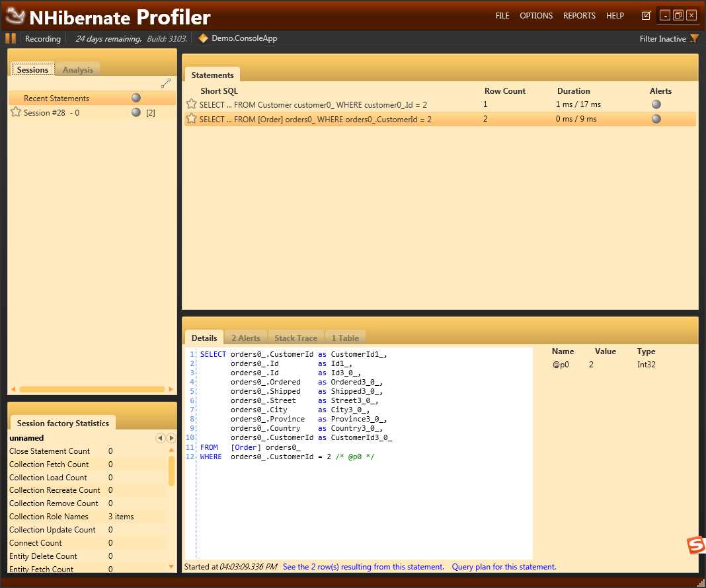Click the pencil icon in Sessions panel
This screenshot has width=706, height=588.
click(x=166, y=83)
